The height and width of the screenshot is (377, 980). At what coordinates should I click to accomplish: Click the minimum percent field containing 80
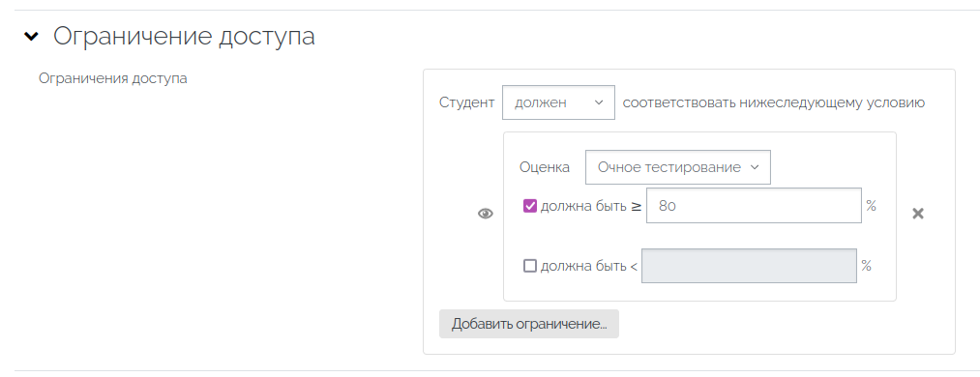[754, 205]
